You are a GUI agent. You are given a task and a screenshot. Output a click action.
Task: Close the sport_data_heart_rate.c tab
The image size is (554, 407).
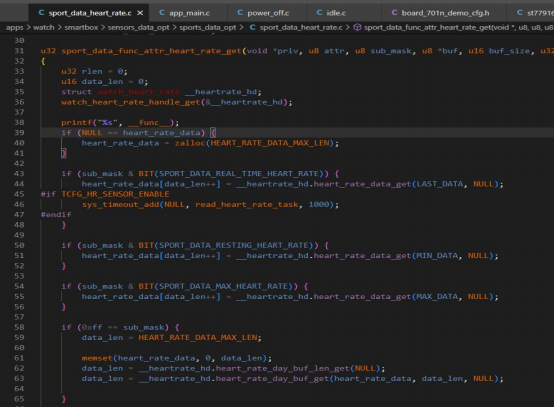(x=140, y=13)
